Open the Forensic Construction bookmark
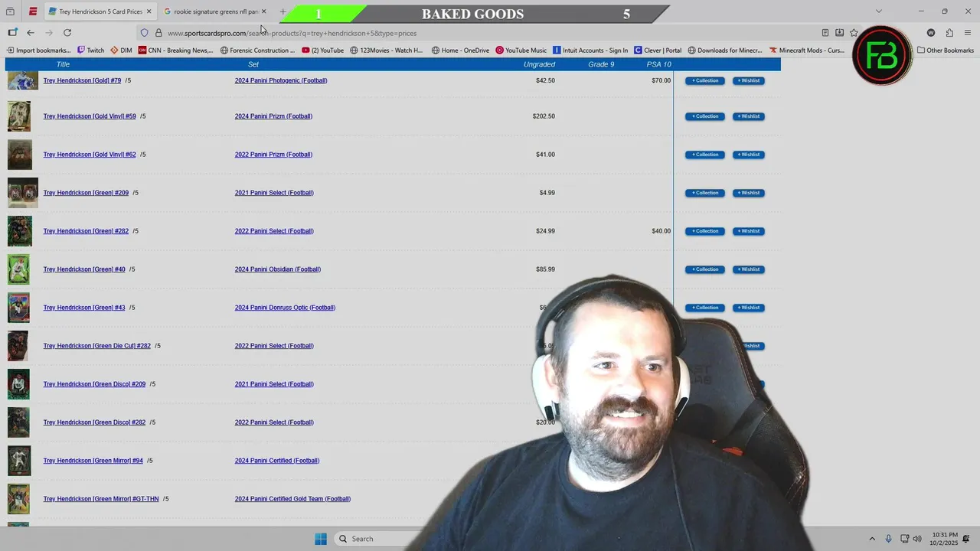 tap(257, 51)
